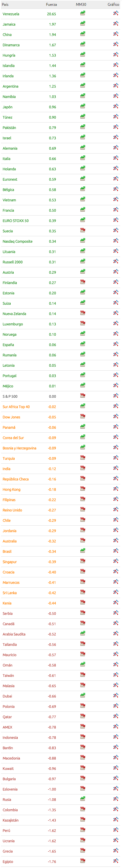Open the chart icon for Canadá
The image size is (122, 868).
point(116,623)
